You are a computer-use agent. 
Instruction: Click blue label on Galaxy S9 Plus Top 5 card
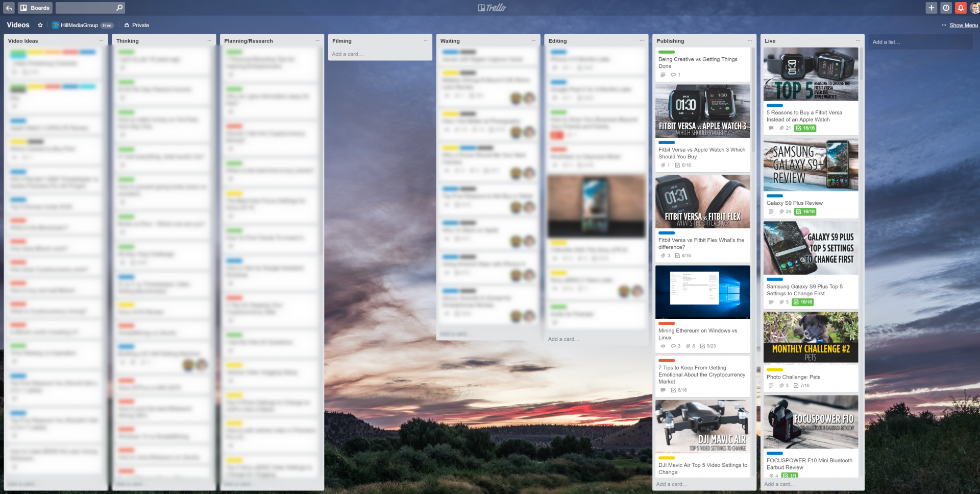(774, 279)
